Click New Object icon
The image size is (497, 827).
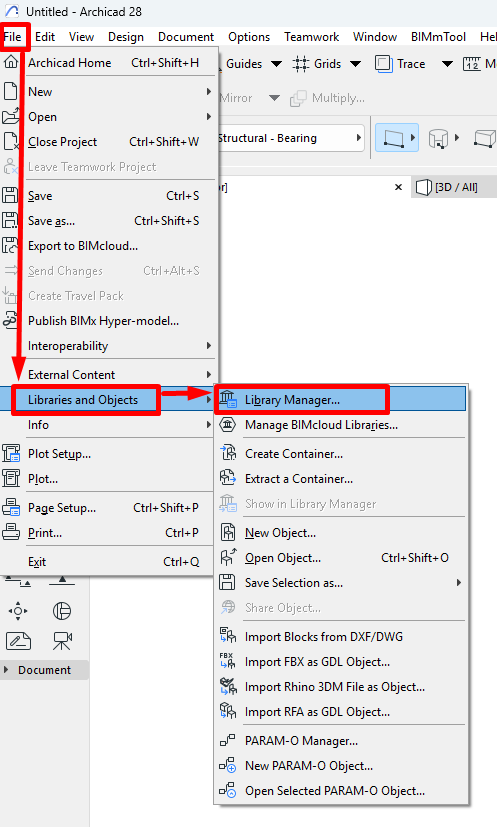pyautogui.click(x=228, y=532)
